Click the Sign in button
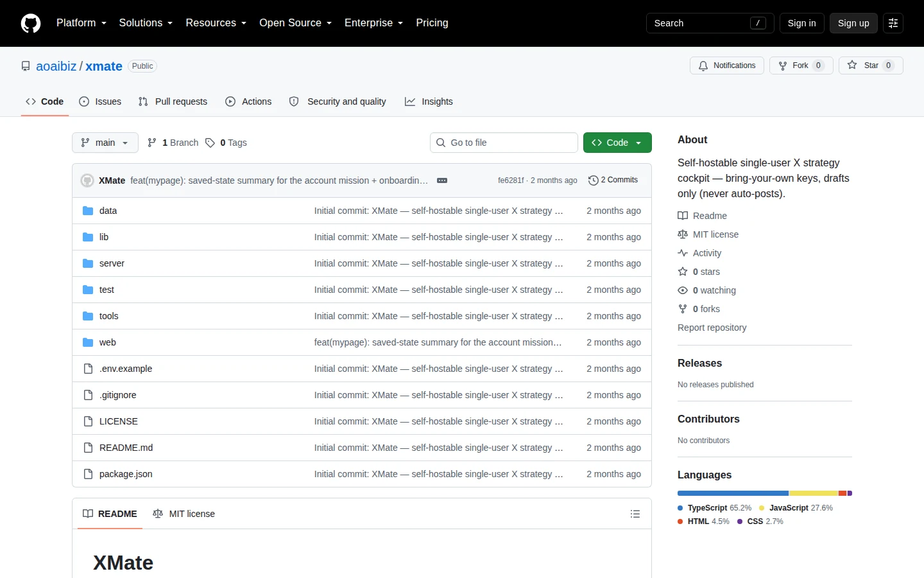924x578 pixels. [802, 23]
